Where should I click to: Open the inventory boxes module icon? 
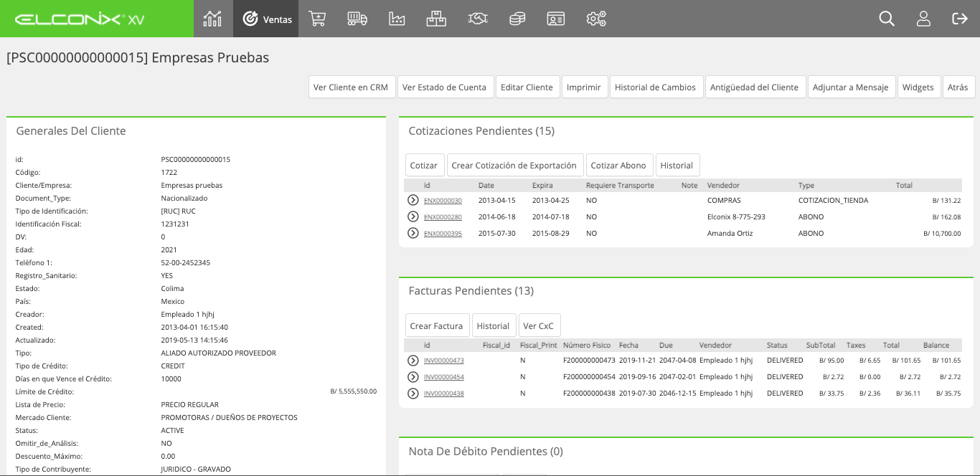[436, 19]
